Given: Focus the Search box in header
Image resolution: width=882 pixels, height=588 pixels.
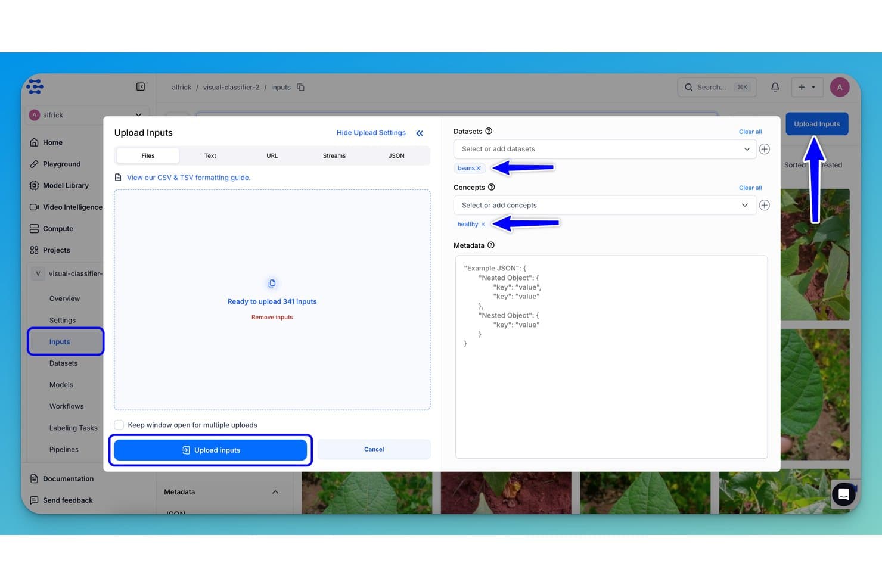Looking at the screenshot, I should click(717, 87).
